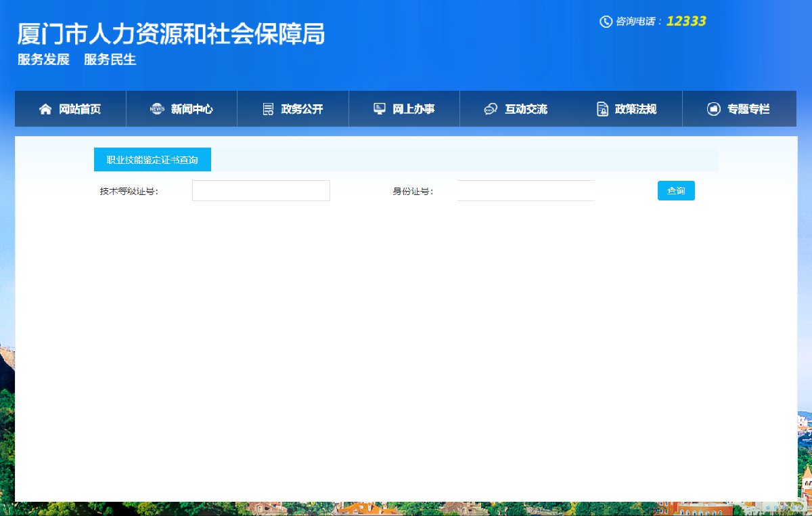The height and width of the screenshot is (516, 812).
Task: Click the home icon beside 网站首页
Action: 45,109
